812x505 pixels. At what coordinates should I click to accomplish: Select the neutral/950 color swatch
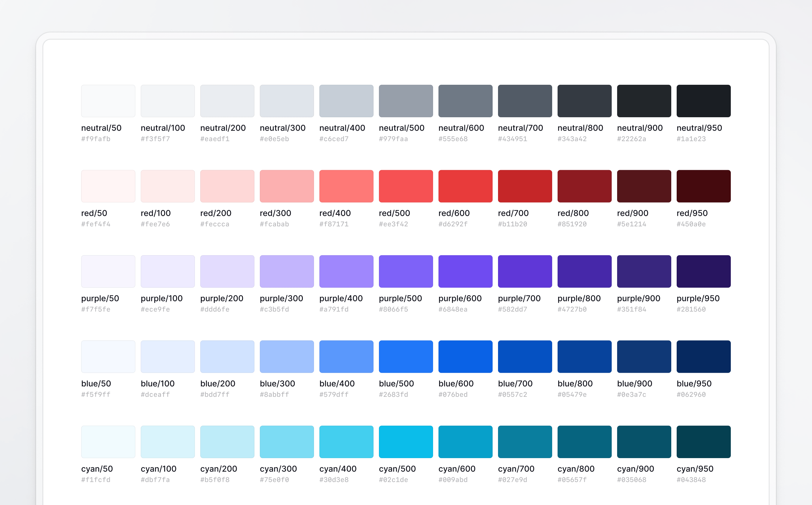click(703, 100)
